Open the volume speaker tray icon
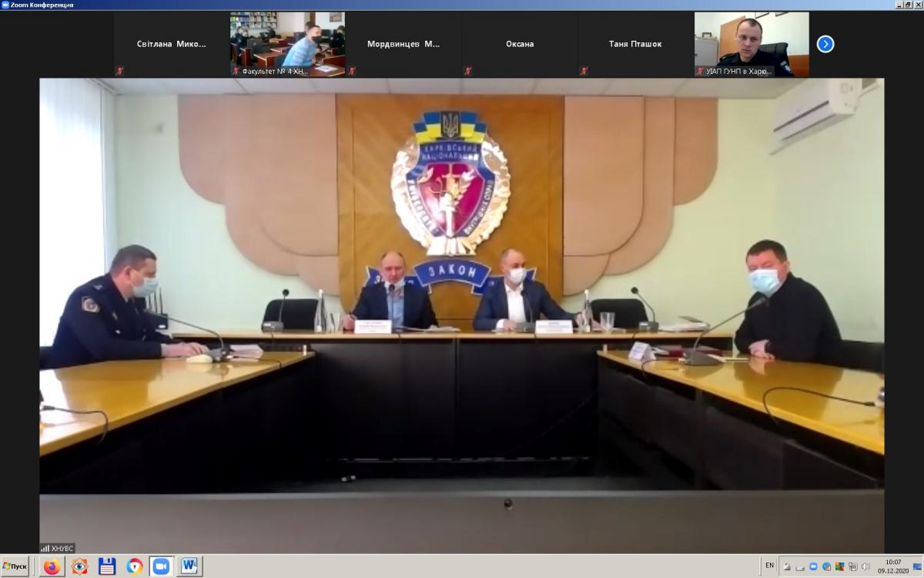The width and height of the screenshot is (924, 578). pos(865,566)
